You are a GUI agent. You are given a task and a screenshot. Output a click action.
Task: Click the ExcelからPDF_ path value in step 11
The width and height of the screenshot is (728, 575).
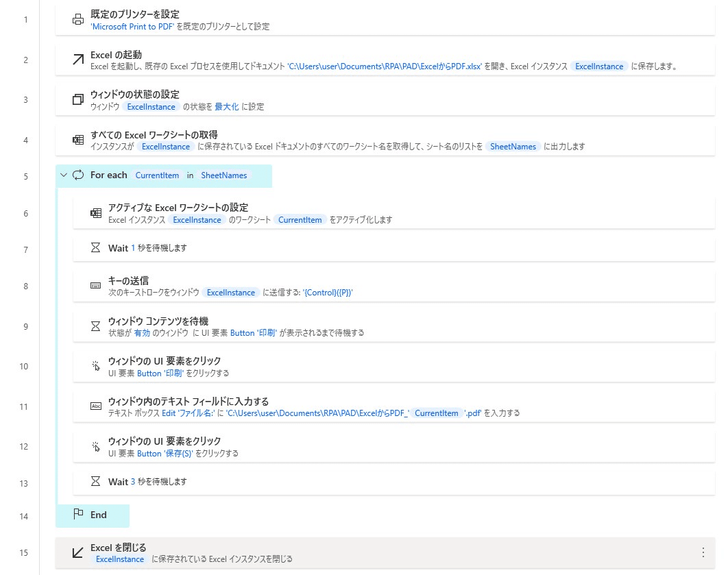tap(317, 413)
